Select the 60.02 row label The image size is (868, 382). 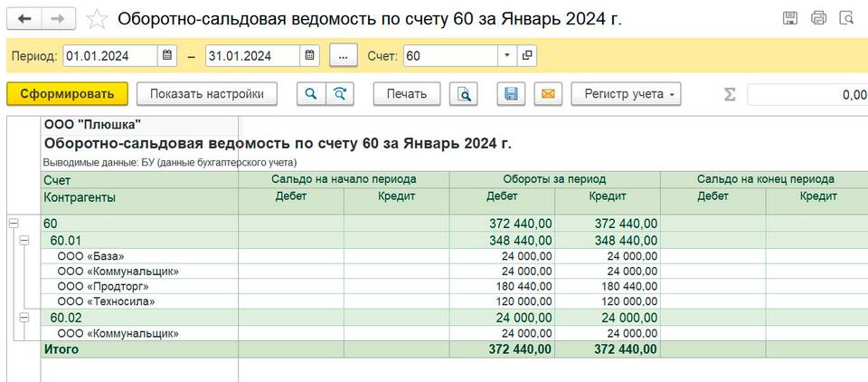pos(66,318)
